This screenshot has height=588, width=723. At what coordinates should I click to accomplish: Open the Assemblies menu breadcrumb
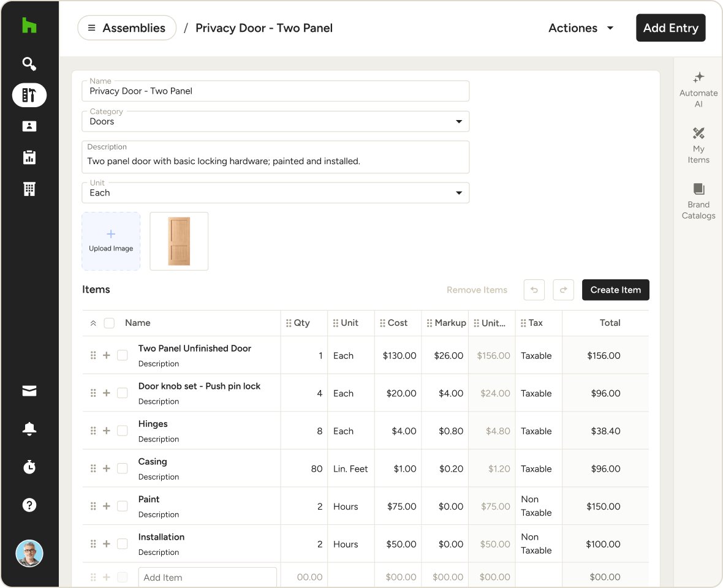tap(127, 28)
